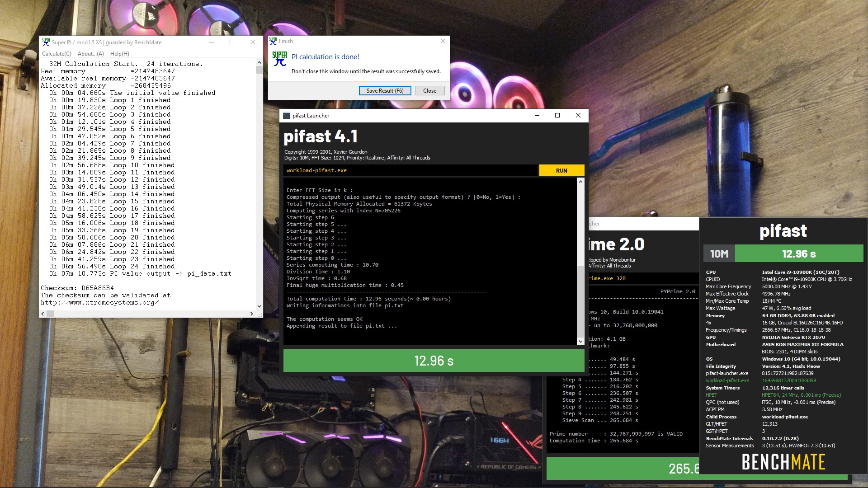This screenshot has width=868, height=488.
Task: Click '32M Calculation Start. 24 iterations.' line
Action: tap(126, 64)
